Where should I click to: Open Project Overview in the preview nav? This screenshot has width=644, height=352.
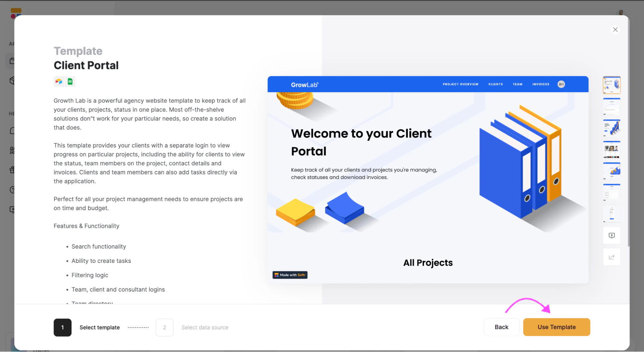click(460, 84)
